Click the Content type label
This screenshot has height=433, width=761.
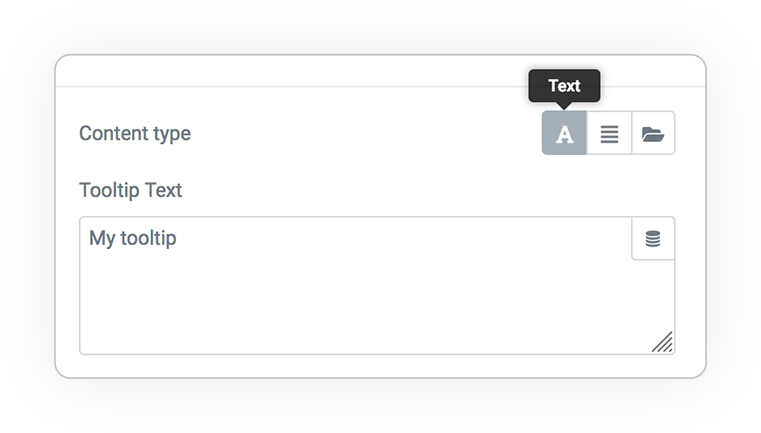pos(135,133)
